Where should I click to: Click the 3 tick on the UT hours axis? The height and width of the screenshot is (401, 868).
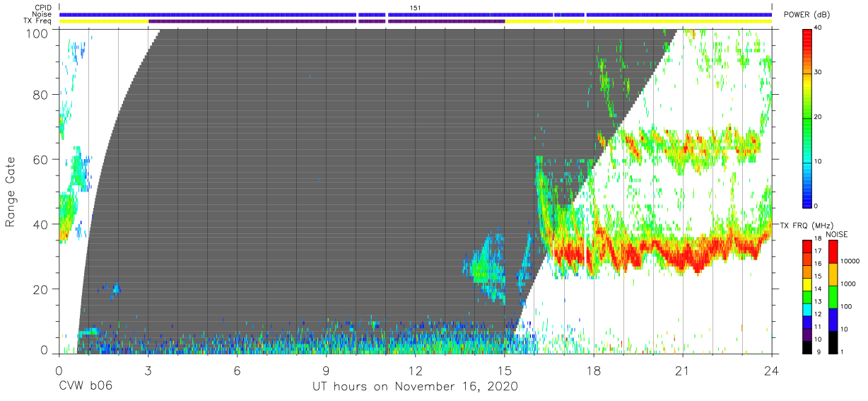148,370
